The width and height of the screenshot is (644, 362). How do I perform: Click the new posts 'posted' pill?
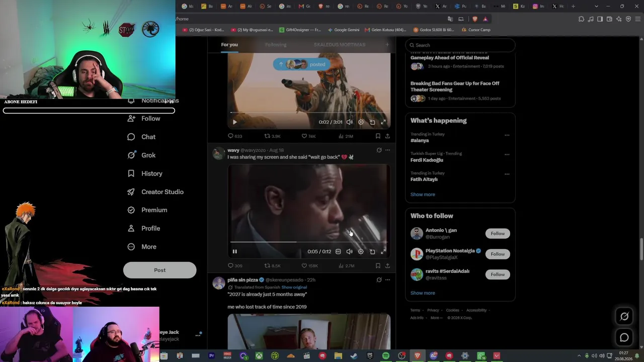tap(302, 64)
